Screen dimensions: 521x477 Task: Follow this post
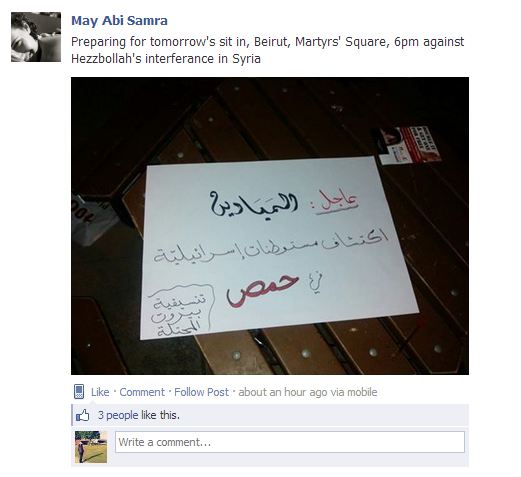201,392
